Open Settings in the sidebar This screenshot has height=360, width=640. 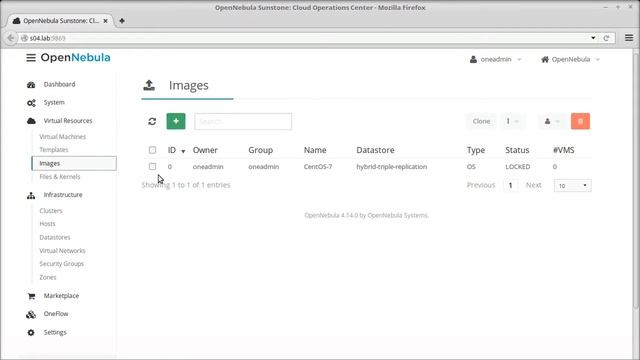click(x=55, y=332)
